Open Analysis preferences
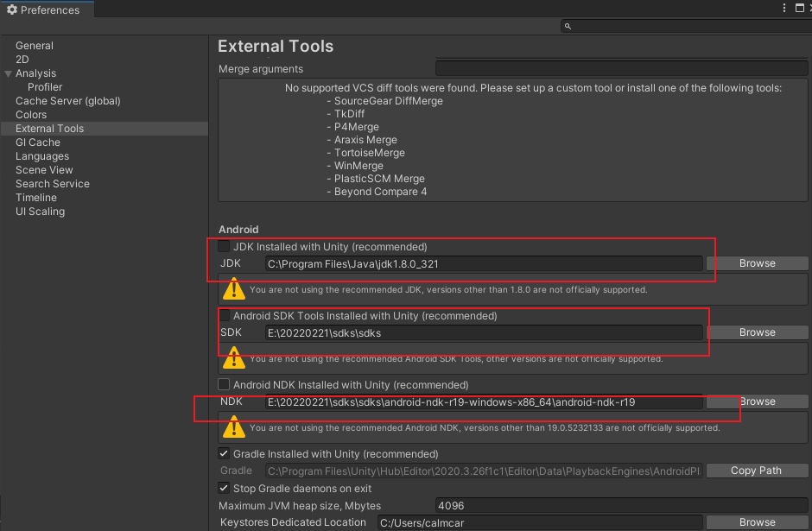Viewport: 812px width, 531px height. 35,73
